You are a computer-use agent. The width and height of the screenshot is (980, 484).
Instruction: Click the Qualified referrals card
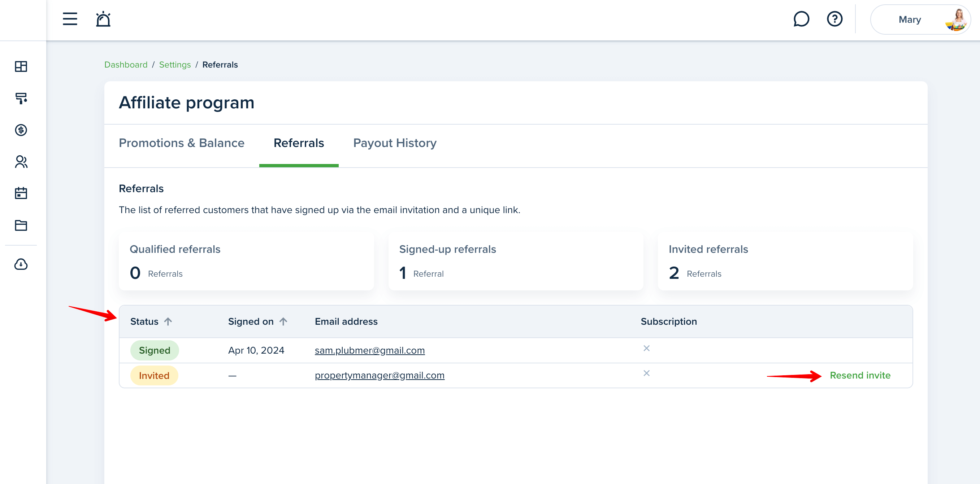[x=246, y=262]
